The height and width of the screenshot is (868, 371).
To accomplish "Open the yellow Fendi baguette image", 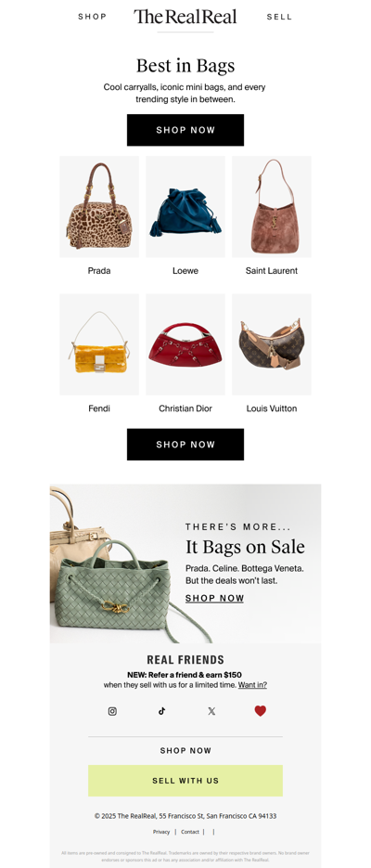I will pos(99,344).
